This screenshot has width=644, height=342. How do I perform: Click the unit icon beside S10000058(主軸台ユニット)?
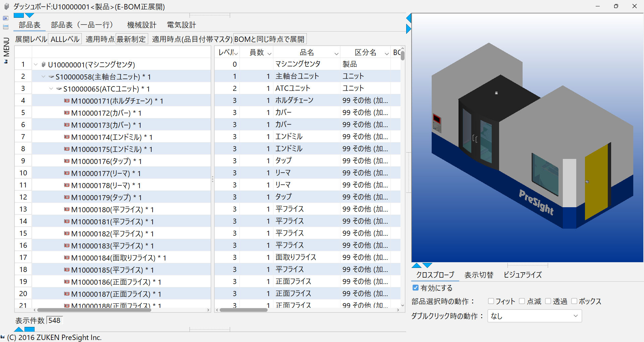tap(51, 76)
